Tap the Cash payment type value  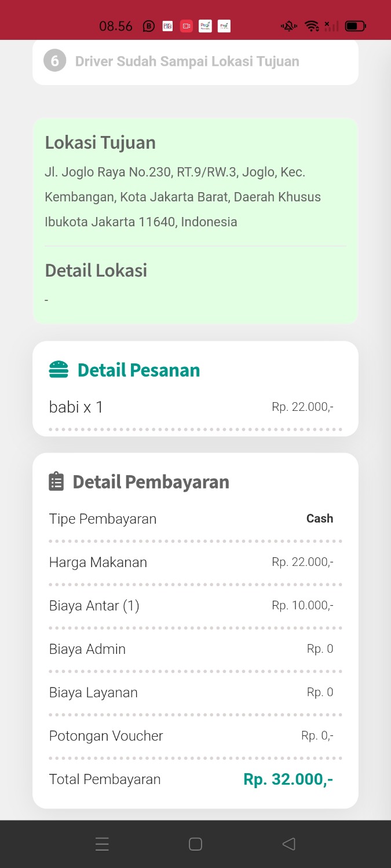[x=319, y=518]
